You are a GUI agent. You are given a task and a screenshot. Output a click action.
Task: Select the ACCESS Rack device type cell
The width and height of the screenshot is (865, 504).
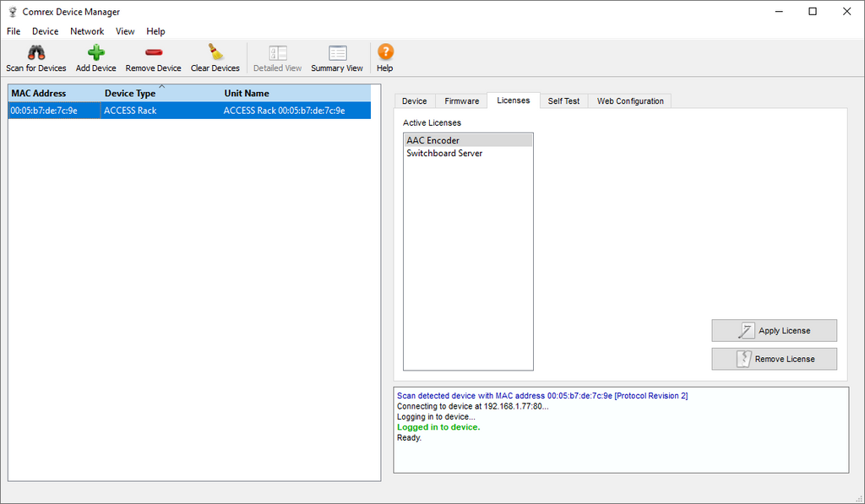(x=160, y=111)
